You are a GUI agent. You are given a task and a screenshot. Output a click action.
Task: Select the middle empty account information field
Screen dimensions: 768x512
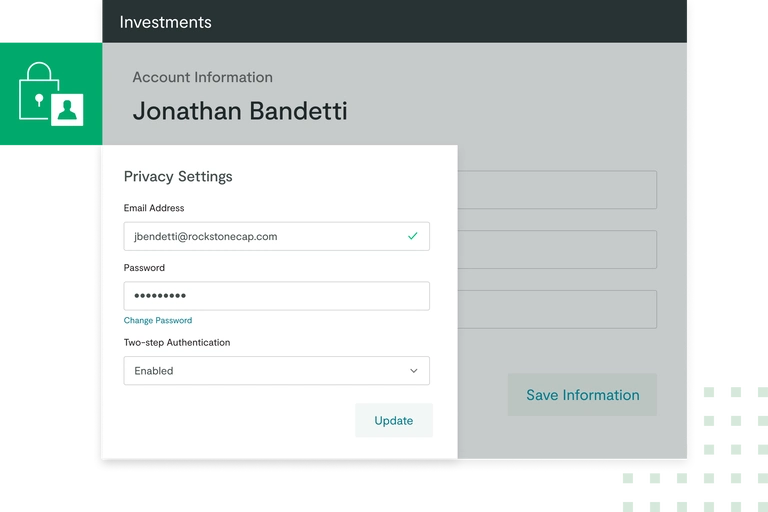point(557,249)
